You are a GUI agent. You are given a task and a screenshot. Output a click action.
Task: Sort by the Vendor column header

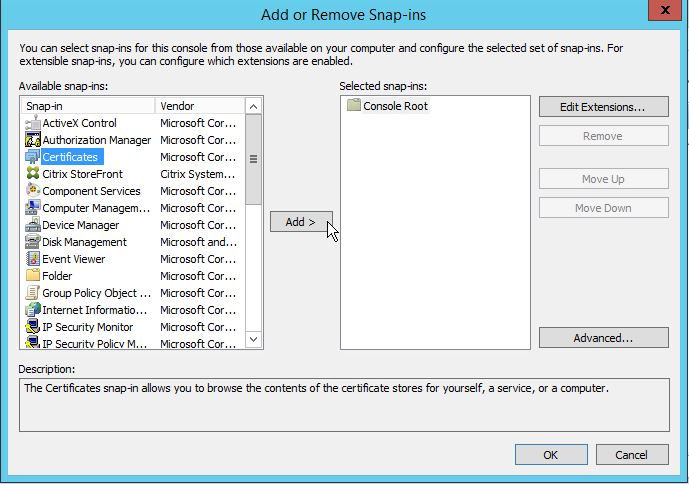(x=200, y=106)
